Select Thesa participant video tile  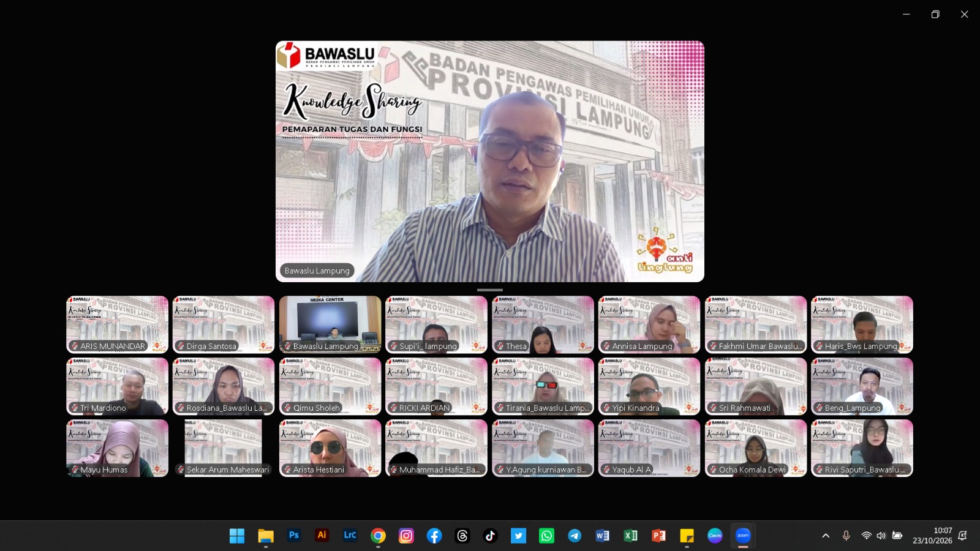point(543,325)
